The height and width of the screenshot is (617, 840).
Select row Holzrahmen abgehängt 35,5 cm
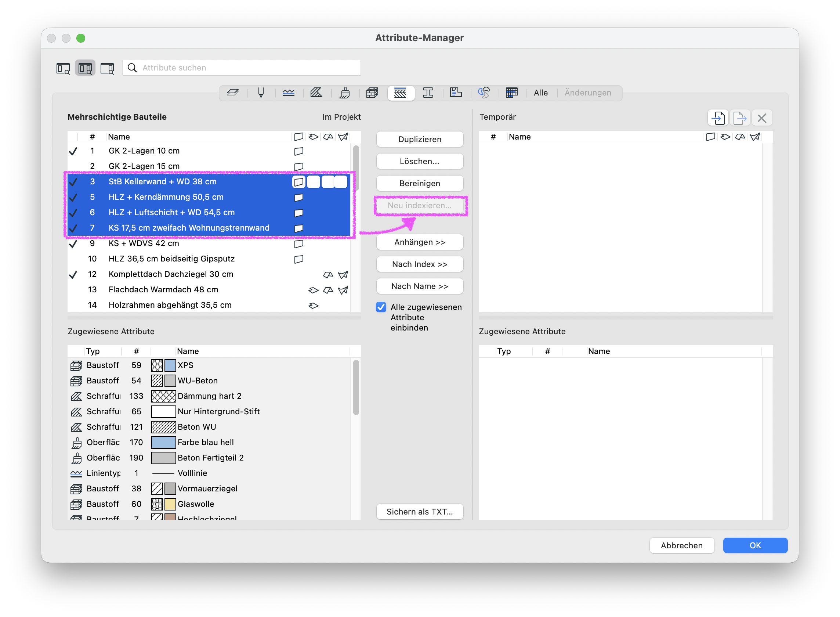click(209, 305)
